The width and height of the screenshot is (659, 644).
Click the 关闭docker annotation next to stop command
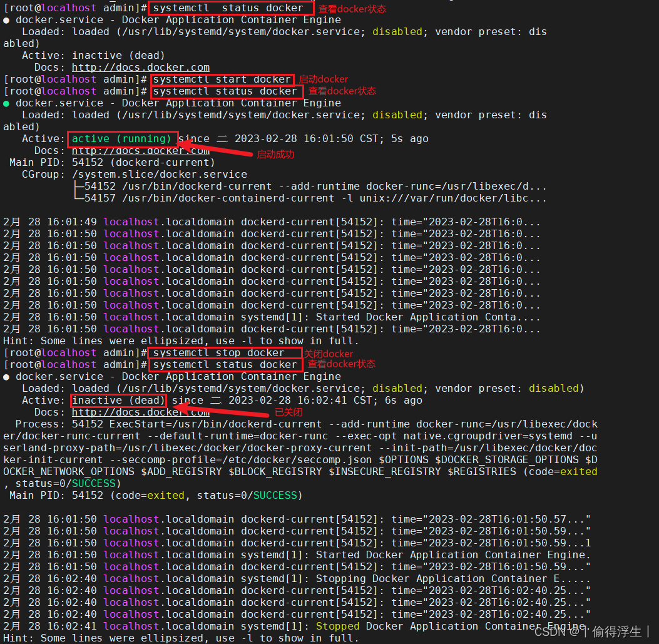coord(329,353)
